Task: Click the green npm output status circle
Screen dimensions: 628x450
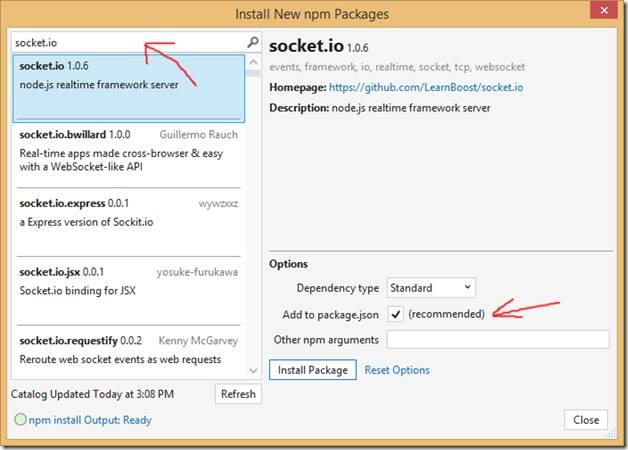Action: [20, 420]
